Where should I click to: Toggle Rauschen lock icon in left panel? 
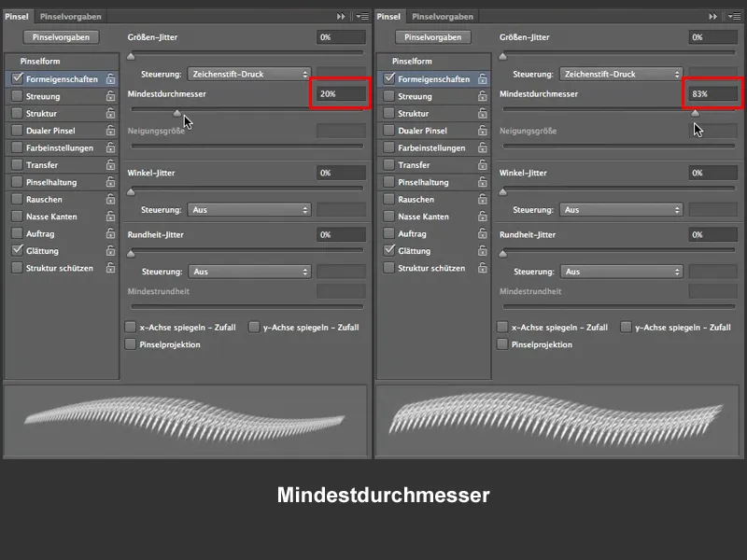pos(110,199)
